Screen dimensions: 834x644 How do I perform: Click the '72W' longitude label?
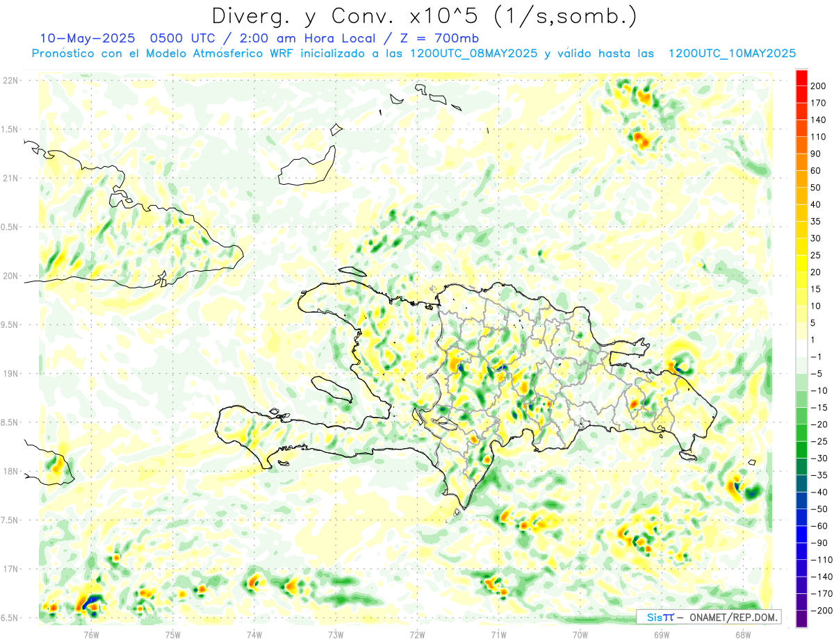pos(417,634)
